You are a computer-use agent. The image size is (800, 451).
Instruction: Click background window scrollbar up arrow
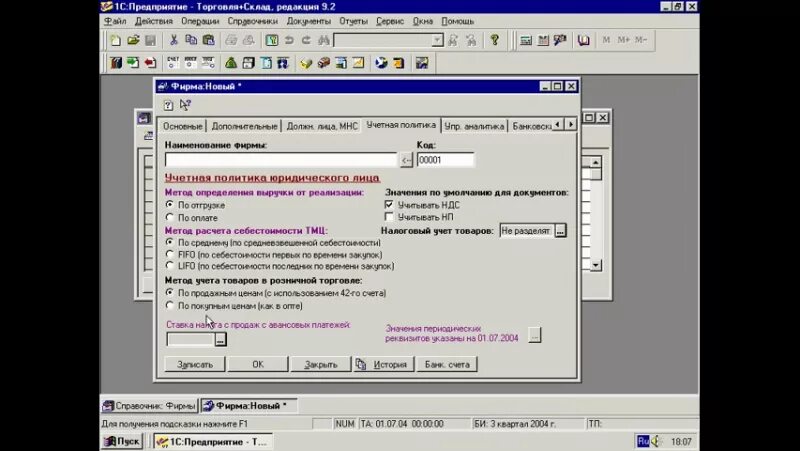[596, 162]
